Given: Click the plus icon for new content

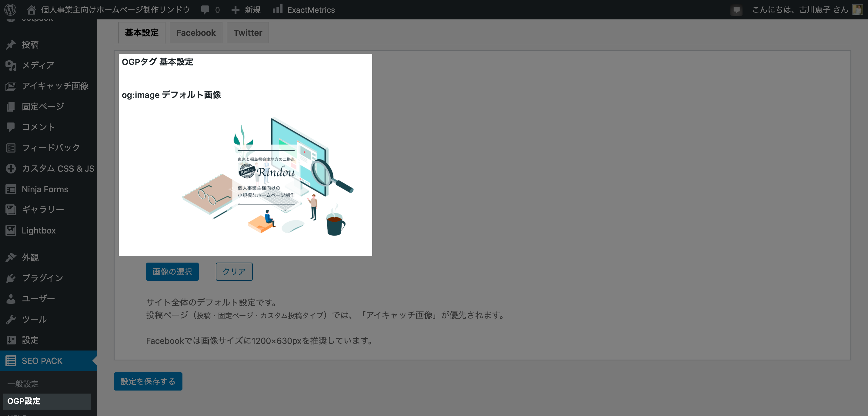Looking at the screenshot, I should 235,10.
